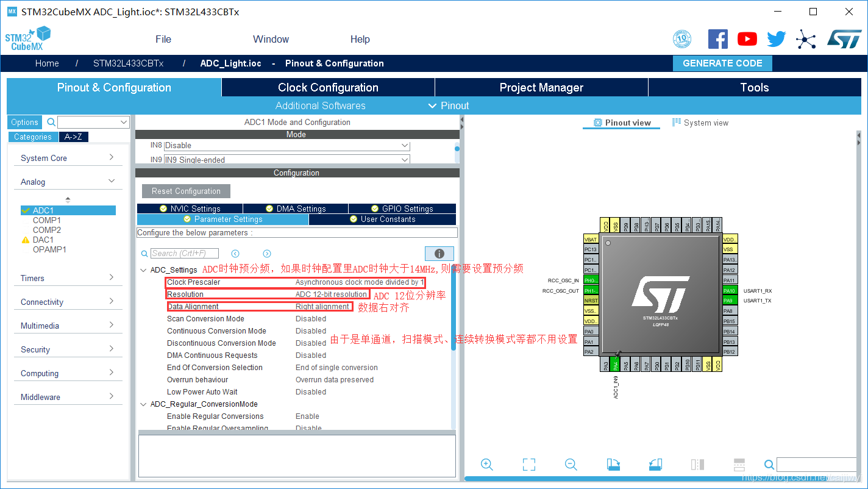Click the ST community network icon
Screen dimensions: 868x489
point(806,40)
